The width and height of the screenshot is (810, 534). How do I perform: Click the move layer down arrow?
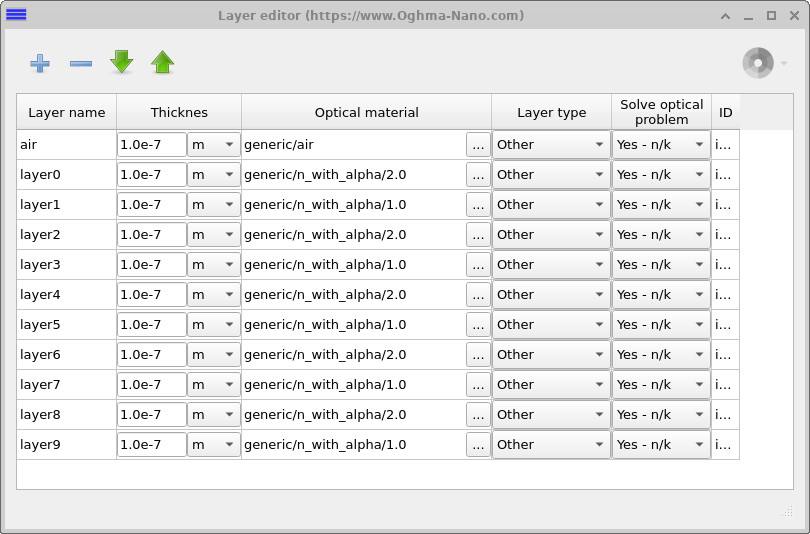point(122,63)
